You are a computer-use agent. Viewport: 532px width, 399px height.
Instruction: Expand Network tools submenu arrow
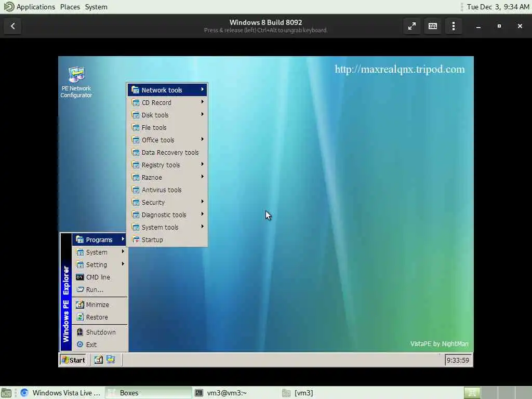click(202, 89)
